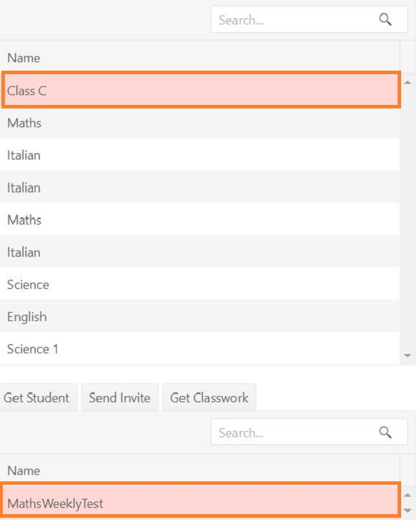Click the magnifier icon in the upper search box

point(385,20)
